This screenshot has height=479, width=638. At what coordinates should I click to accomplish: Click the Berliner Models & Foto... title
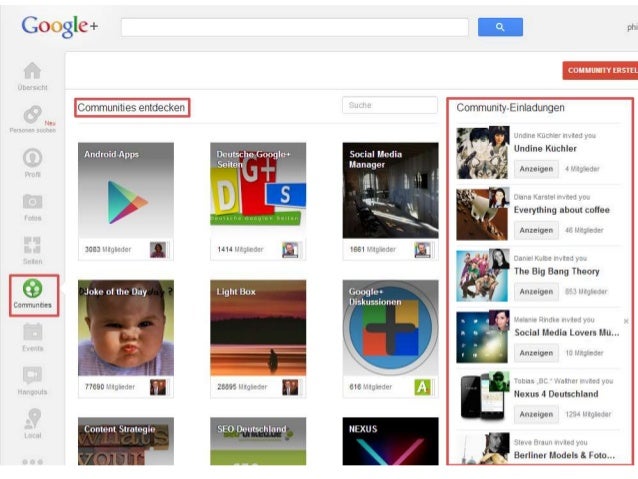[x=564, y=455]
